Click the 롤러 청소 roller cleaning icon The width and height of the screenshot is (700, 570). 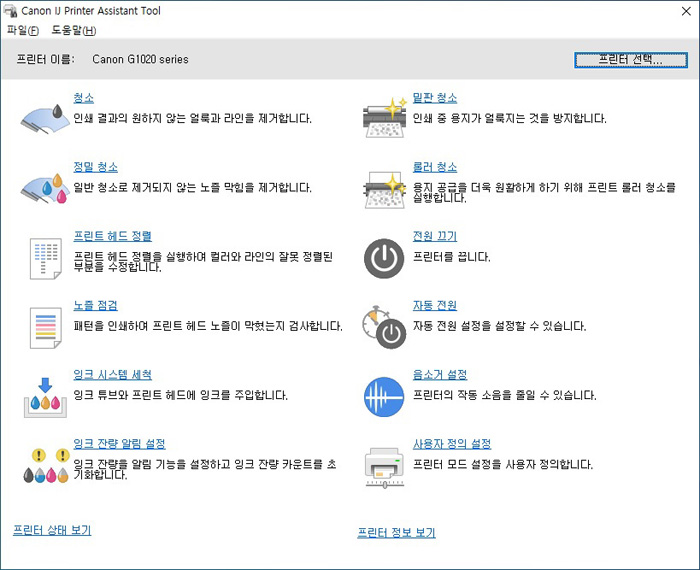pos(384,189)
